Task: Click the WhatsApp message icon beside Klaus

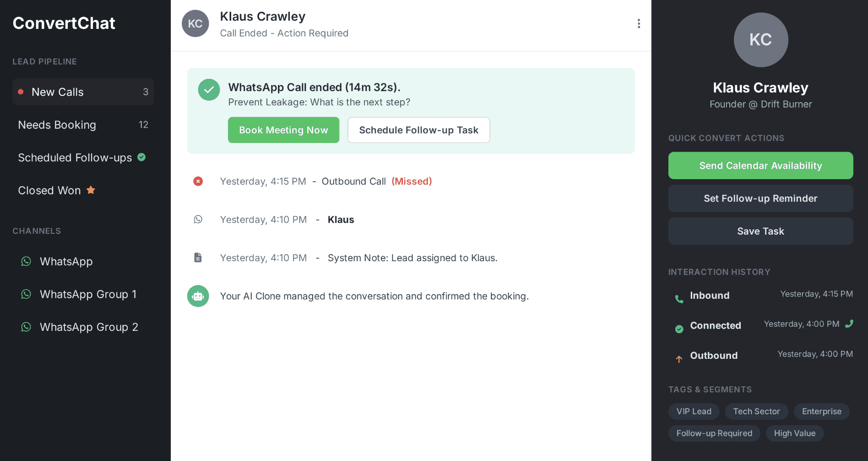Action: (198, 220)
